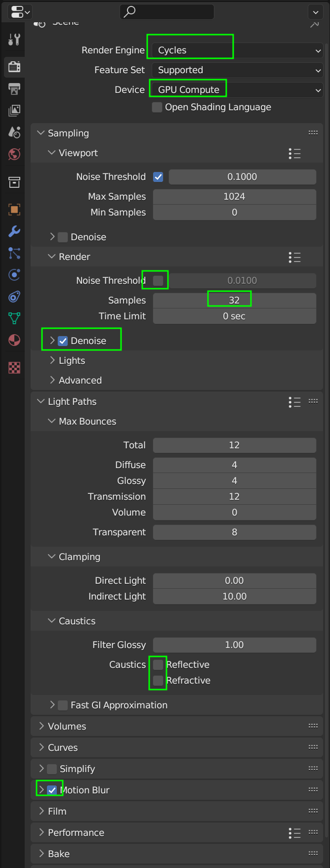Enable Reflective caustics checkbox

tap(158, 664)
